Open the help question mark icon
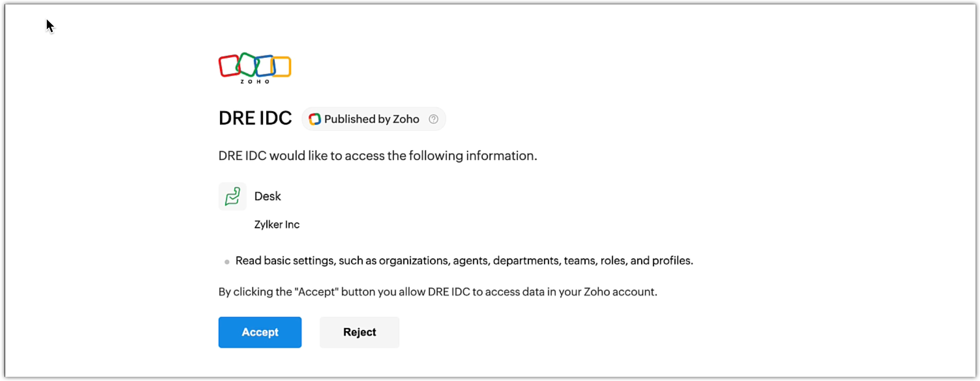 coord(433,119)
